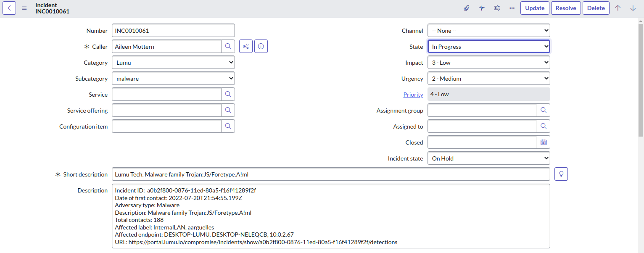Screen dimensions: 644x253
Task: Open the form context menu icon
Action: (24, 8)
